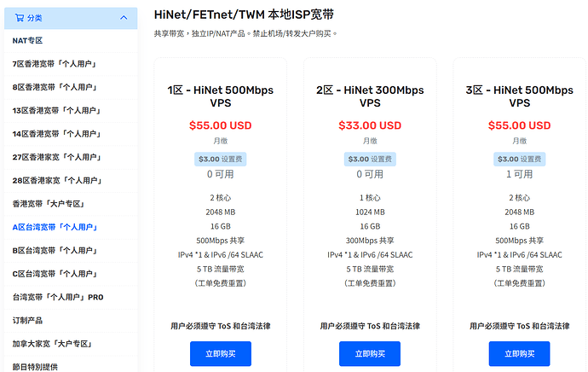This screenshot has height=372, width=588.
Task: Open 節日特別提供 category
Action: point(71,366)
